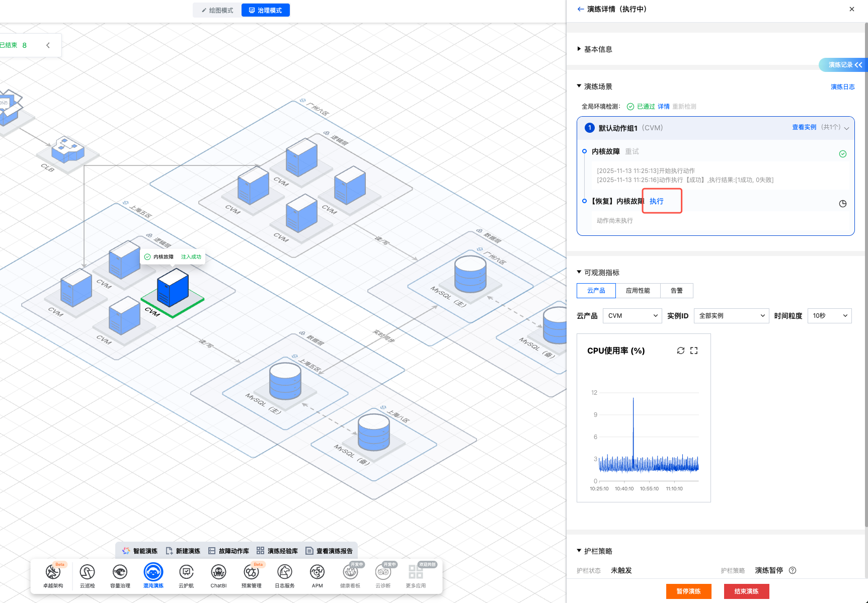Click the 结束演练 button

(746, 591)
